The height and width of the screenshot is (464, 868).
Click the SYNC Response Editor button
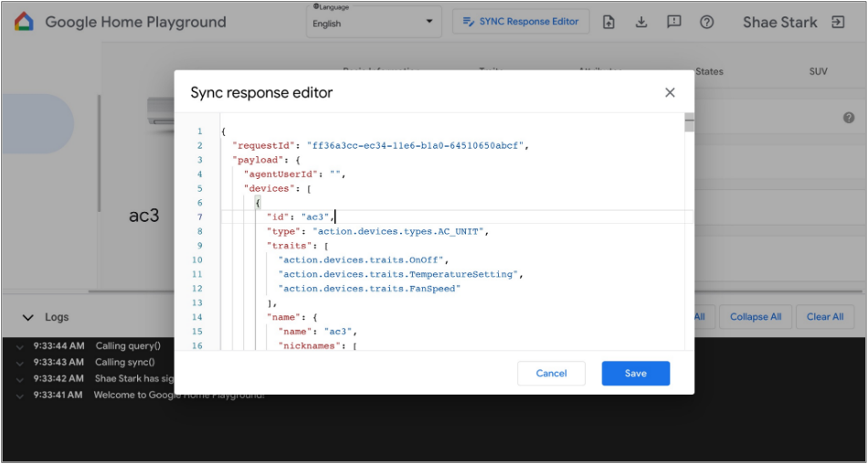521,22
